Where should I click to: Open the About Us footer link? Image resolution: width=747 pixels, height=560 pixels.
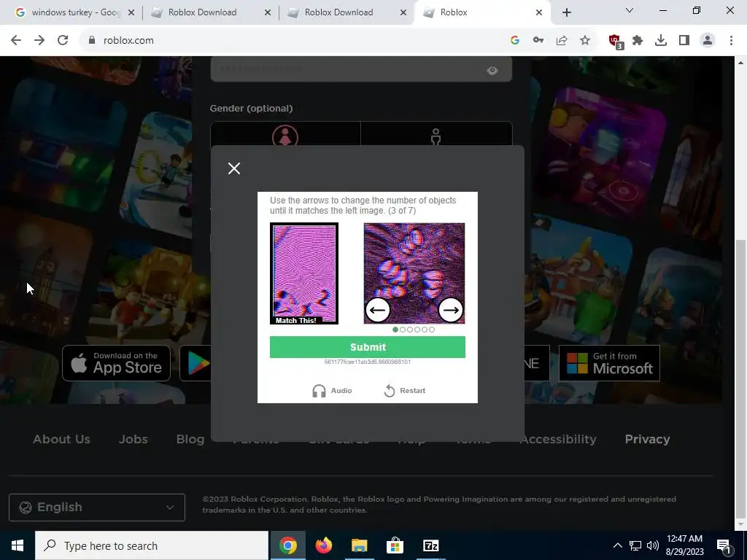pyautogui.click(x=61, y=439)
